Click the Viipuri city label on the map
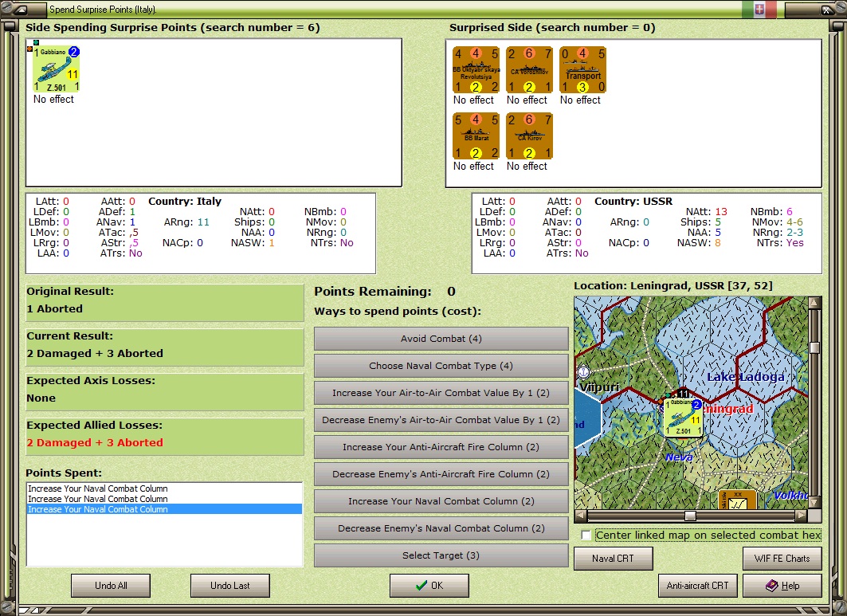Image resolution: width=847 pixels, height=616 pixels. 599,387
